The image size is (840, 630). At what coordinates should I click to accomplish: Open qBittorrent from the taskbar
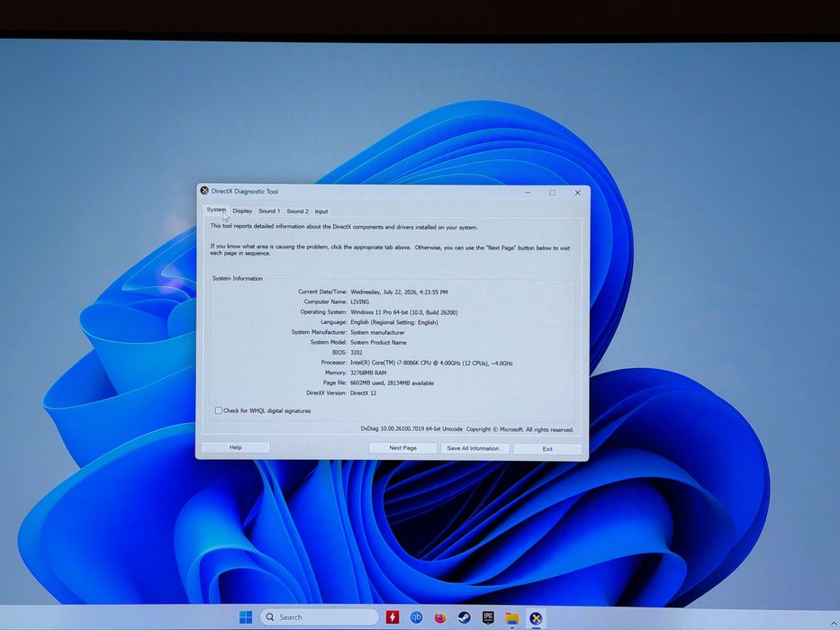coord(416,617)
